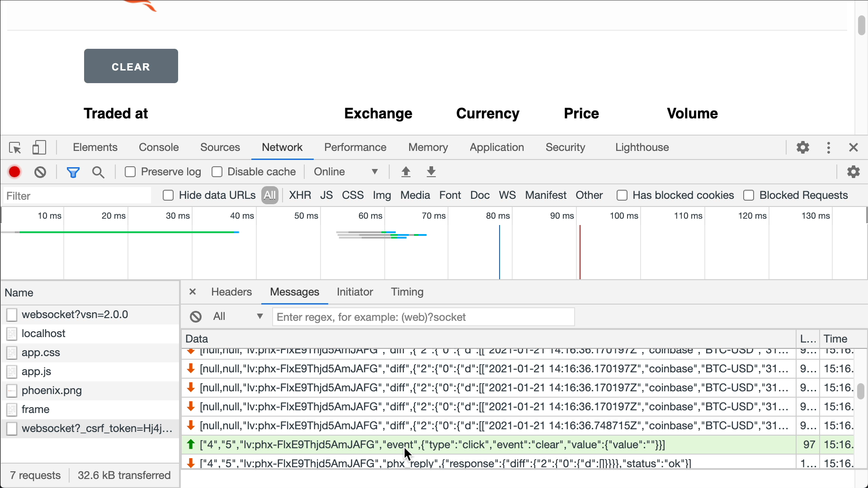Screen dimensions: 868x488
Task: Filter requests by Font
Action: 450,195
